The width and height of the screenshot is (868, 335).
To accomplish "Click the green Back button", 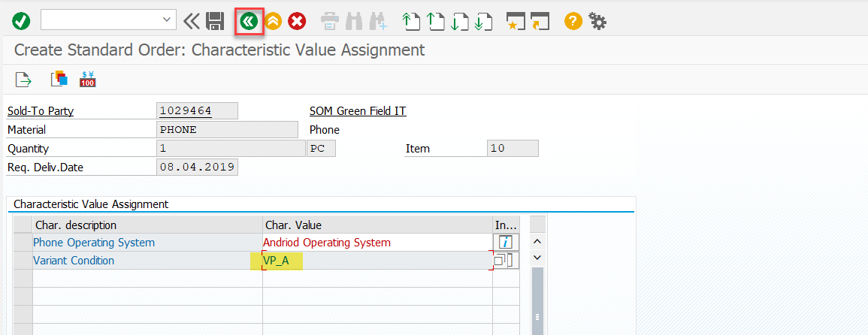I will coord(249,22).
